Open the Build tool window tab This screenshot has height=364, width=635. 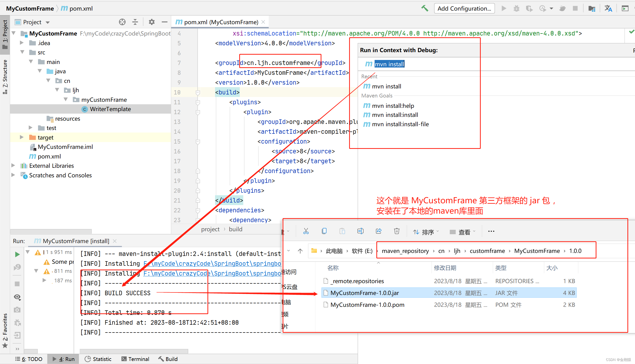[x=168, y=359]
